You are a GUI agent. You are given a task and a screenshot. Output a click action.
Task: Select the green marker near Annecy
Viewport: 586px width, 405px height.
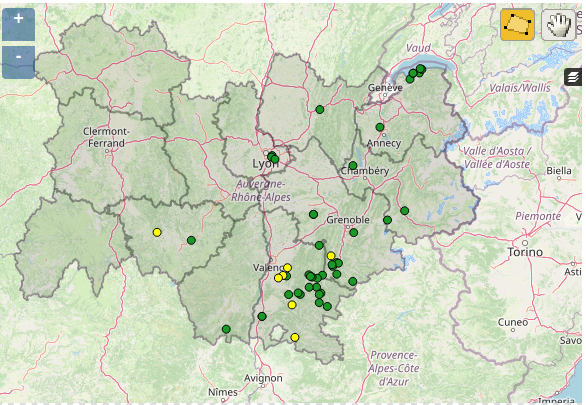click(x=380, y=127)
